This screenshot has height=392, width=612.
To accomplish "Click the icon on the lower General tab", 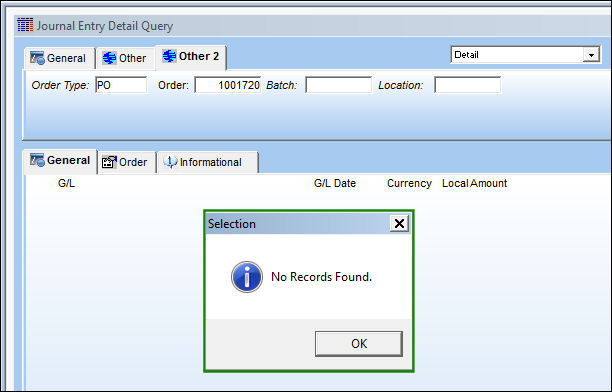I will coord(37,160).
